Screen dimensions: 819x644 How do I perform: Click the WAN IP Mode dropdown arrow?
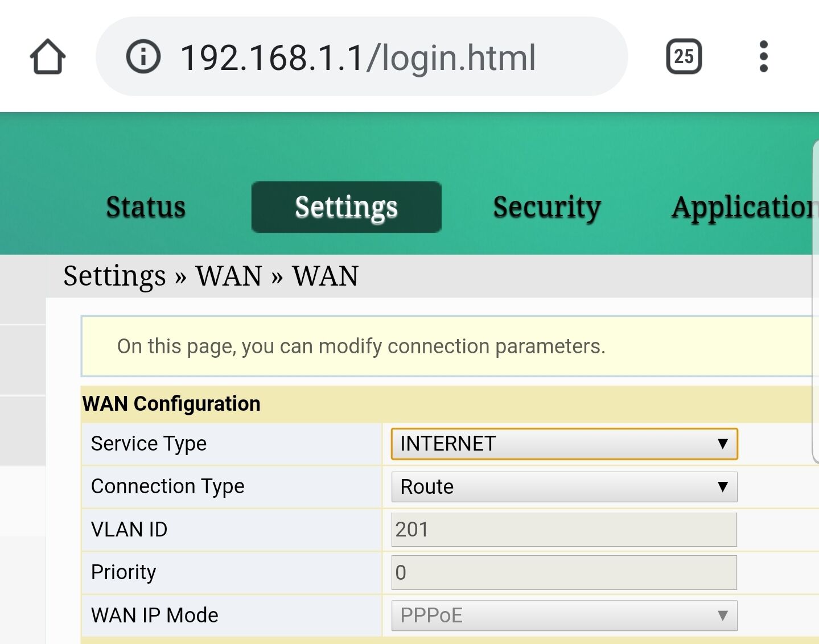point(723,616)
